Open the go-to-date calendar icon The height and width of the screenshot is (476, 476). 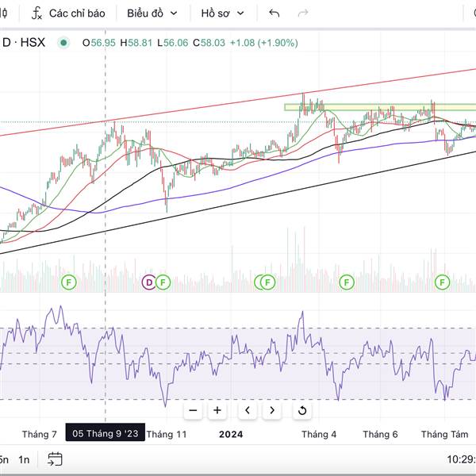[55, 459]
